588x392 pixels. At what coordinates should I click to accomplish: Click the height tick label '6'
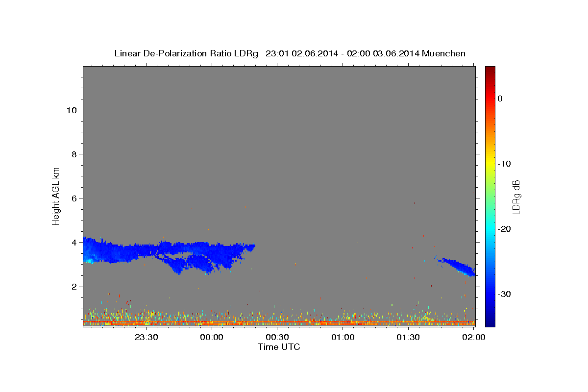pyautogui.click(x=74, y=198)
